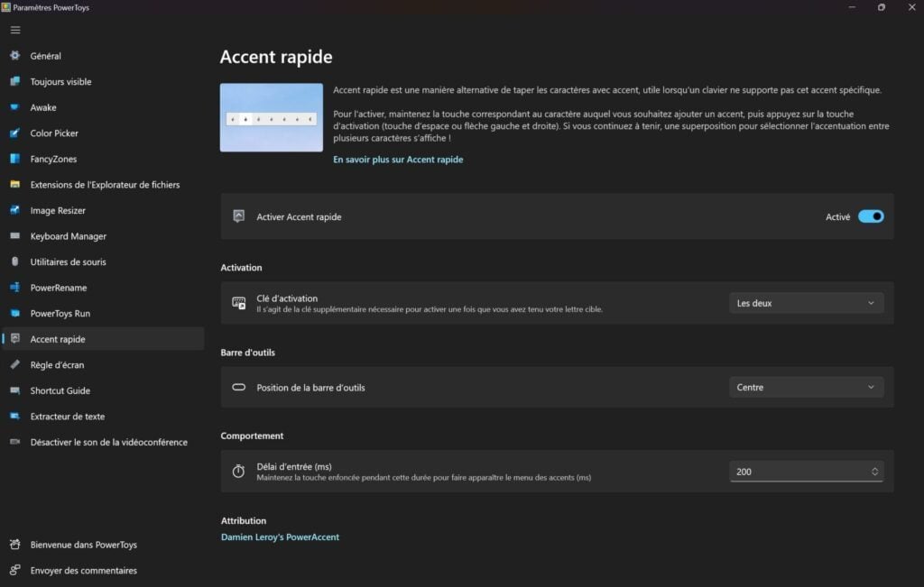Click the 200 delay input field

[x=806, y=472]
